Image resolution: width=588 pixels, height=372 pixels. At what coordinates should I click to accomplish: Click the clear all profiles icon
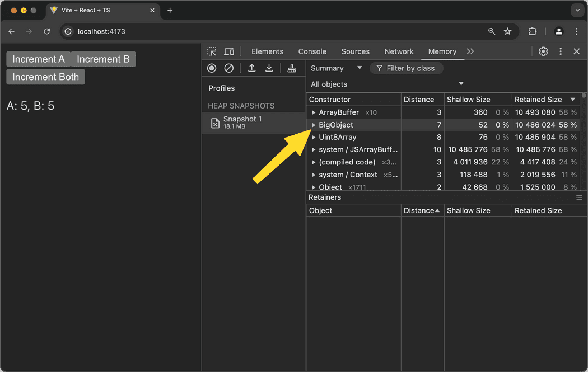coord(228,68)
